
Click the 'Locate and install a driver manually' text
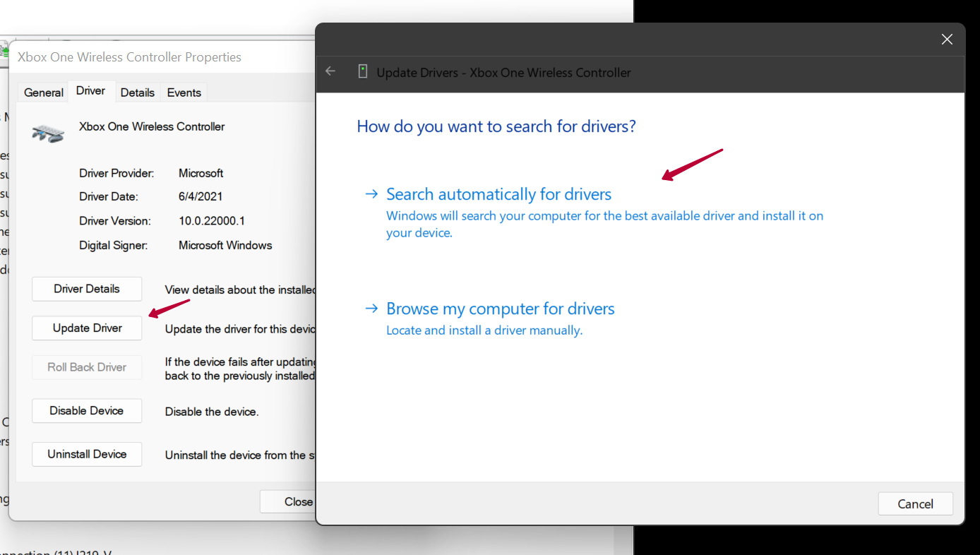tap(484, 330)
